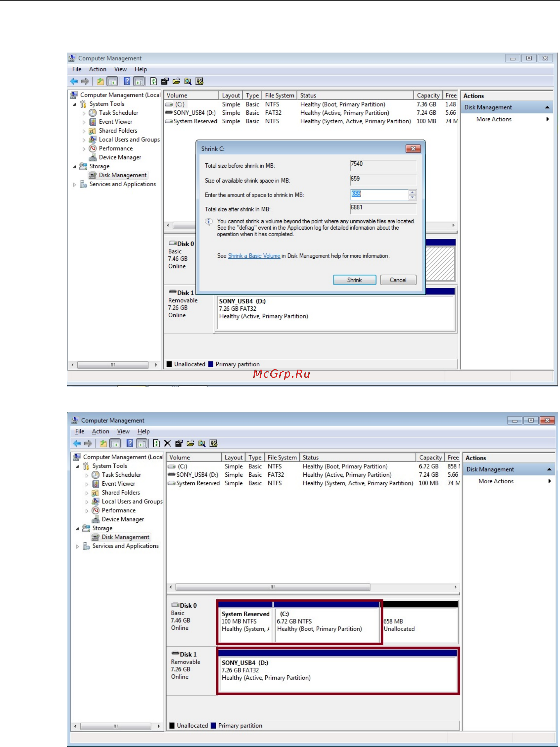This screenshot has width=560, height=747.
Task: Click the Back arrow in the lower window toolbar
Action: point(77,444)
